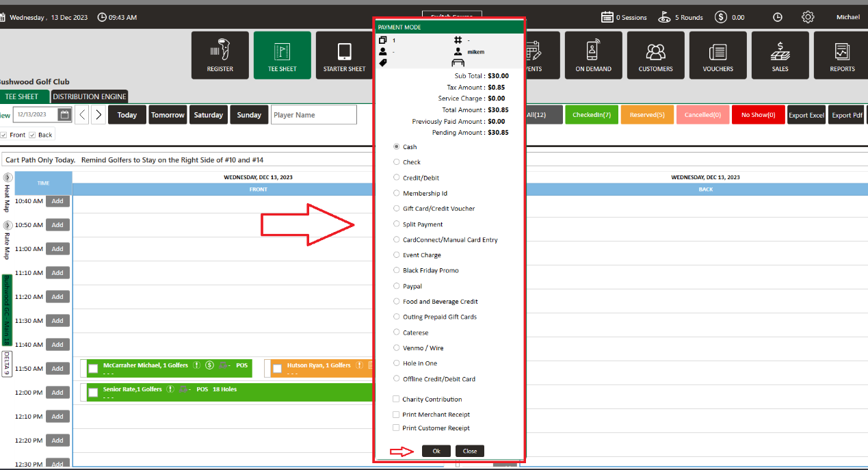Select the Credit/Debit payment option

[397, 178]
